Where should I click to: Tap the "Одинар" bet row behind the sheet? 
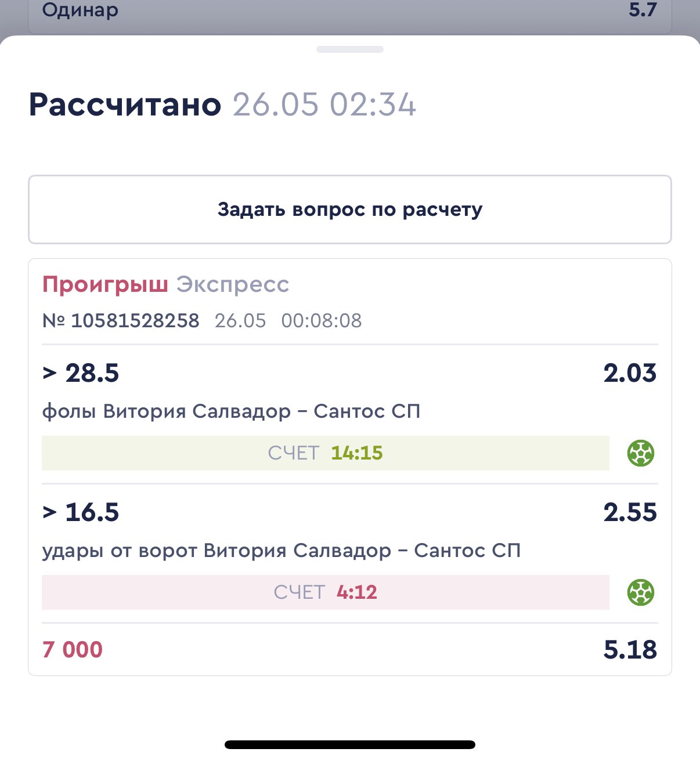point(81,10)
